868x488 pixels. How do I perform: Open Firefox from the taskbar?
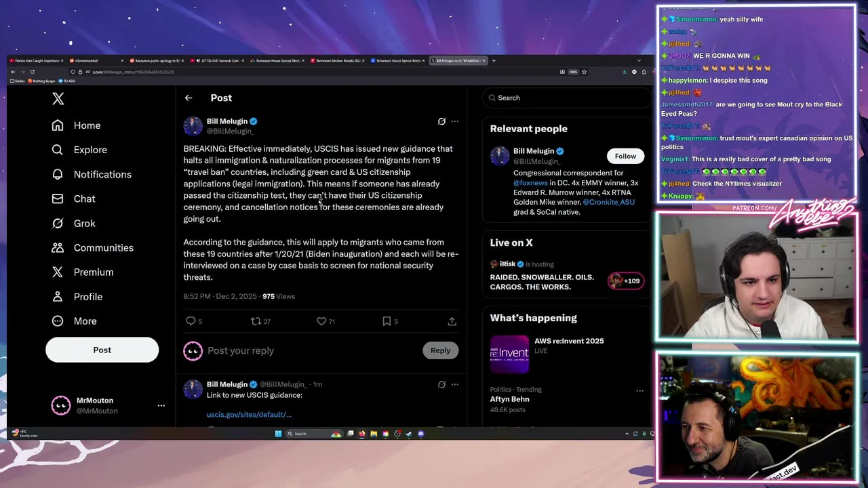click(x=361, y=434)
